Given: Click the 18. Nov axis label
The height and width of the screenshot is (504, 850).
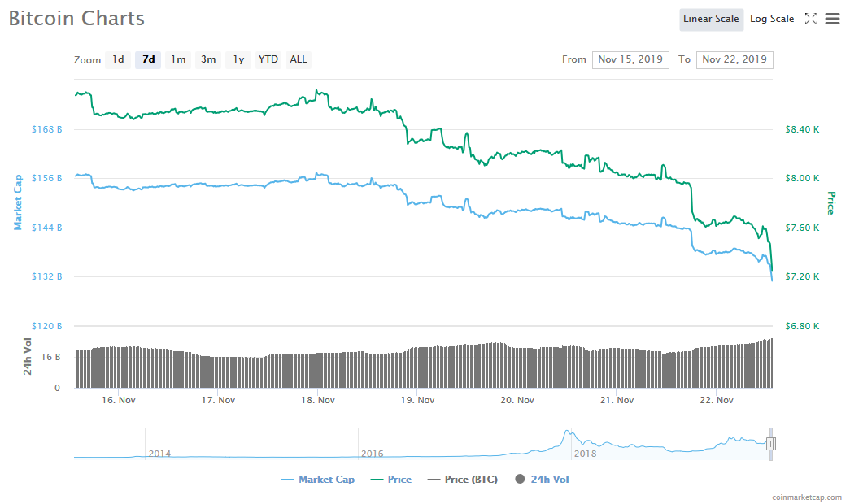Looking at the screenshot, I should [318, 400].
